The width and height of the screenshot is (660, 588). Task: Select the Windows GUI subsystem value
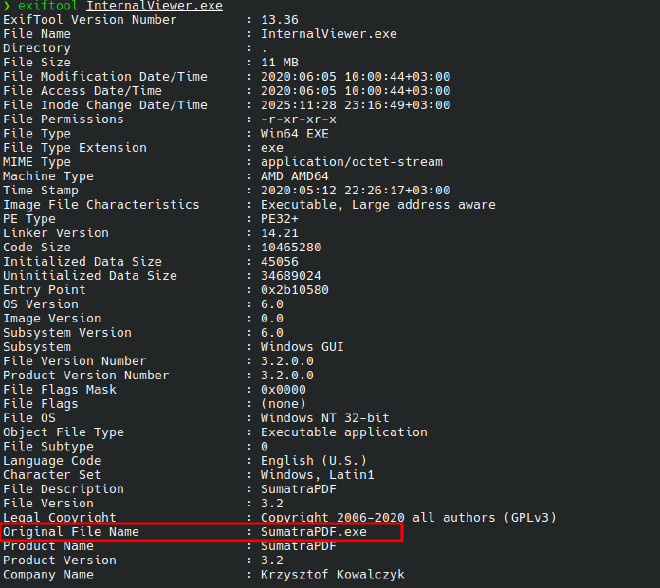[x=300, y=347]
